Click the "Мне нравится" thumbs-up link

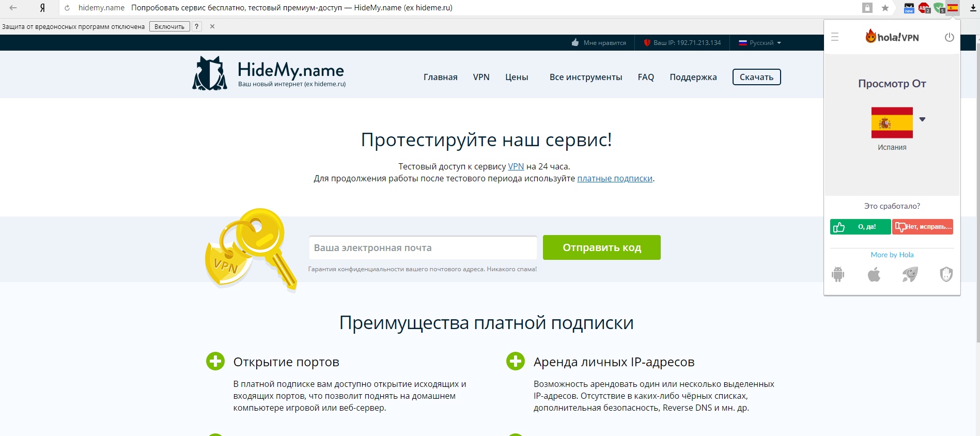[x=599, y=43]
